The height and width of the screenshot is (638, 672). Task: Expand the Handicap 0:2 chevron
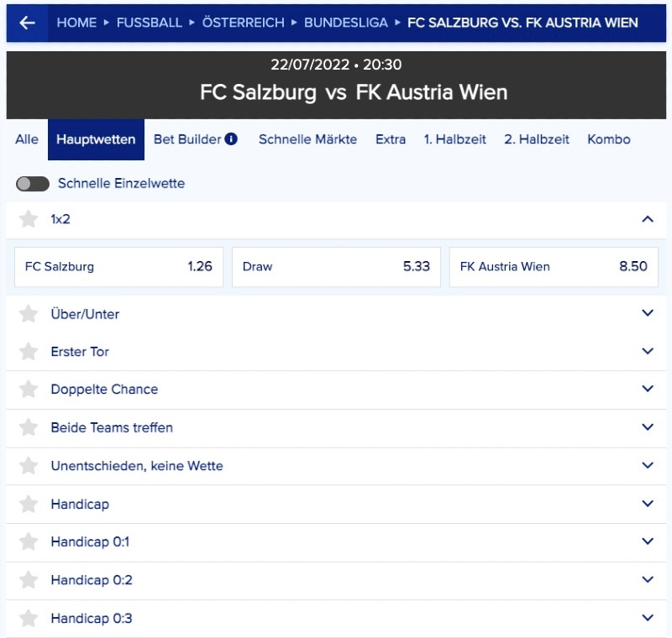point(648,579)
